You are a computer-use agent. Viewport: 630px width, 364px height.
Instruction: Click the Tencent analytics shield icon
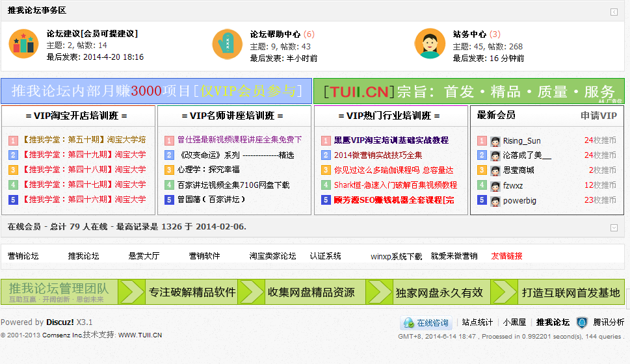pyautogui.click(x=582, y=322)
